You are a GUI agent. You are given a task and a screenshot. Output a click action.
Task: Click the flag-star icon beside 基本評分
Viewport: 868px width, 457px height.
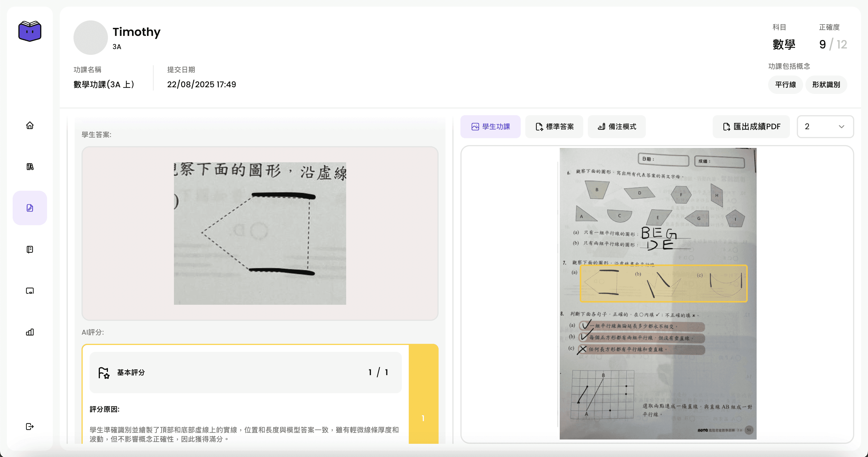click(x=103, y=373)
